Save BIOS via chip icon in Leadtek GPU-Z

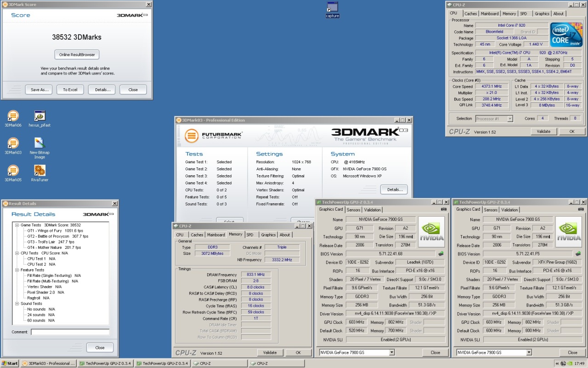[441, 253]
